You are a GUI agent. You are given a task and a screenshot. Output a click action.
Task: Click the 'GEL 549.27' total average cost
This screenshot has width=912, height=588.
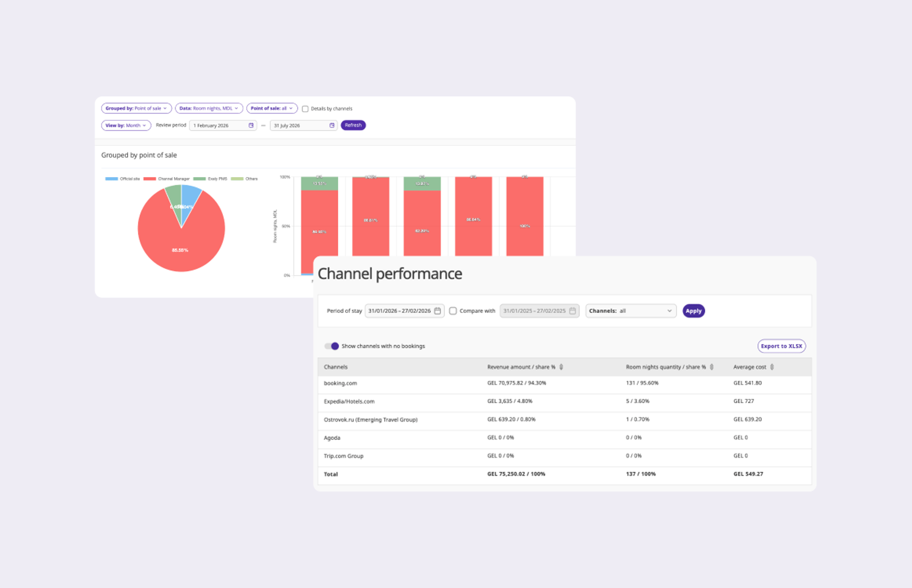pos(748,474)
